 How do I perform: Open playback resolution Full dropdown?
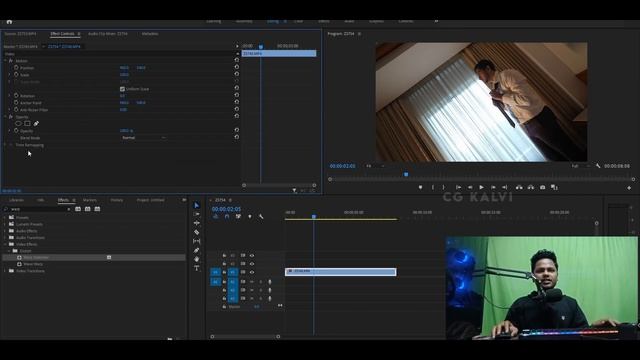(580, 166)
